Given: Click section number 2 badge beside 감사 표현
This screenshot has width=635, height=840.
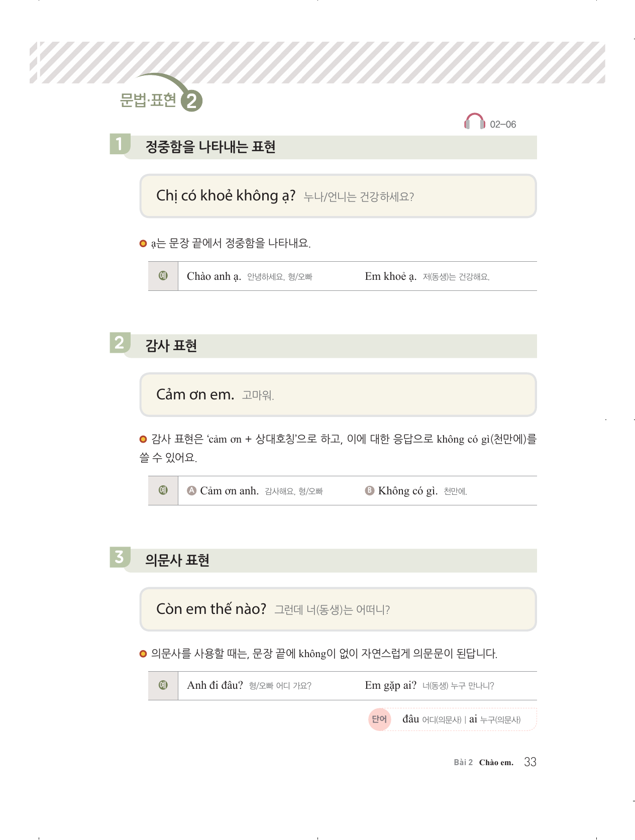Looking at the screenshot, I should point(120,343).
